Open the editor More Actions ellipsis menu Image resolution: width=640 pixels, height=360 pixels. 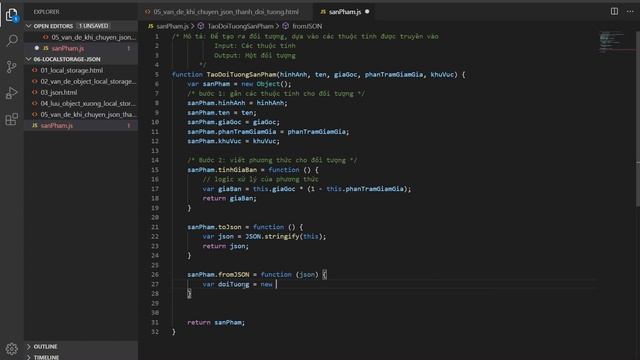pyautogui.click(x=630, y=11)
